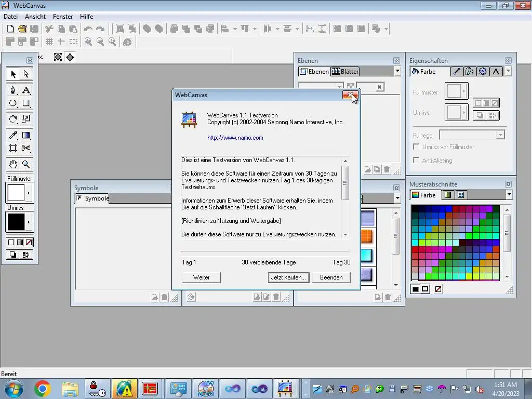532x399 pixels.
Task: Click the toolbox white Füllmuster swatch
Action: (x=16, y=193)
